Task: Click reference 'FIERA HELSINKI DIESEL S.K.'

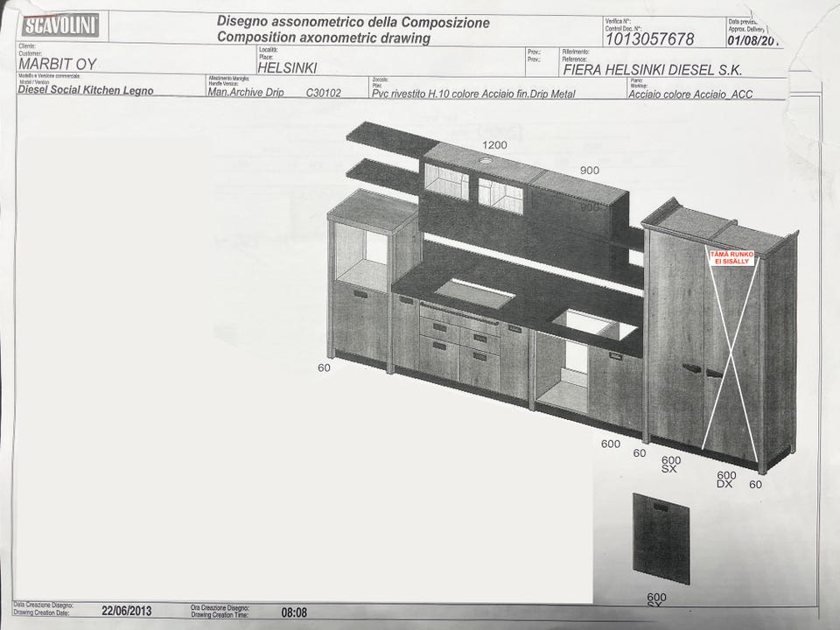Action: click(653, 70)
